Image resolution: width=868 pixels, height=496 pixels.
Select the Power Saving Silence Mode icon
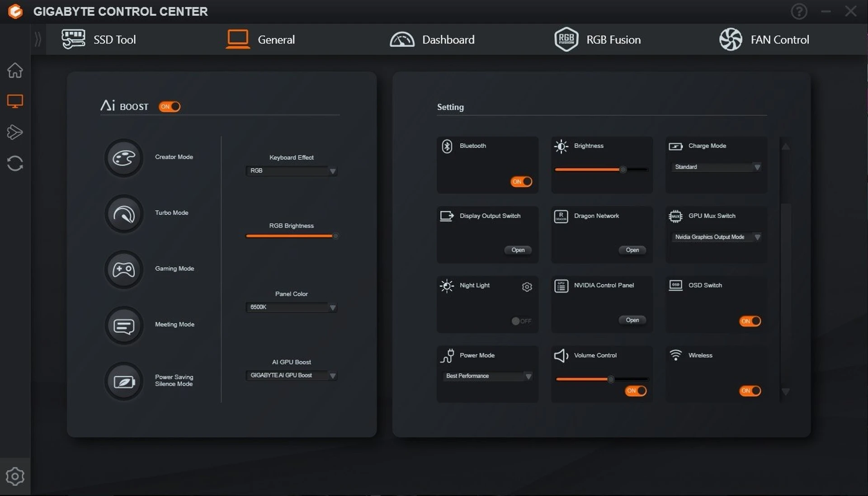[123, 382]
